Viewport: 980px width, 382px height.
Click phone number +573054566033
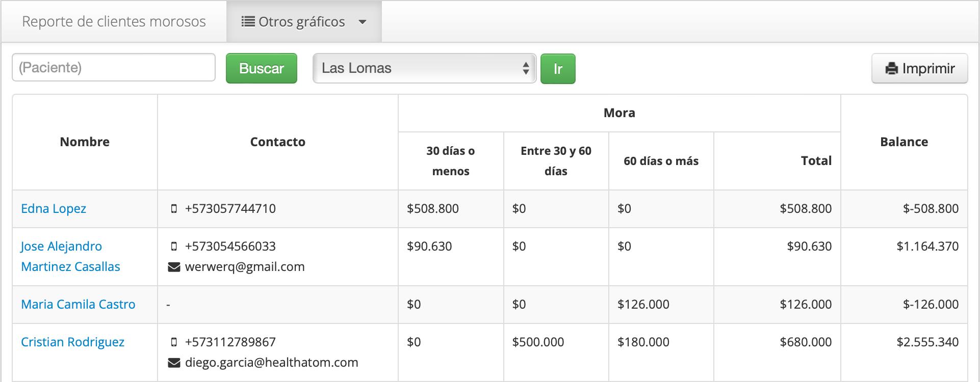pos(230,247)
